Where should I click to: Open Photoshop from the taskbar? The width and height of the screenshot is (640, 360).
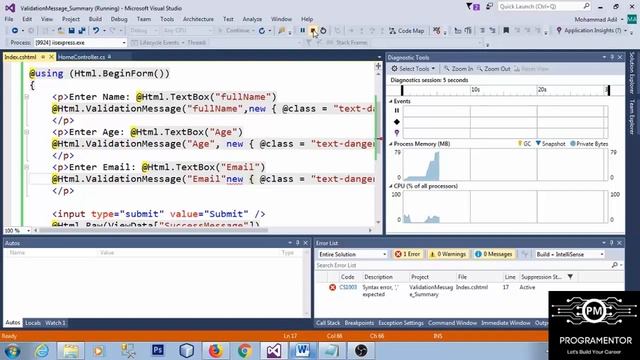point(158,351)
